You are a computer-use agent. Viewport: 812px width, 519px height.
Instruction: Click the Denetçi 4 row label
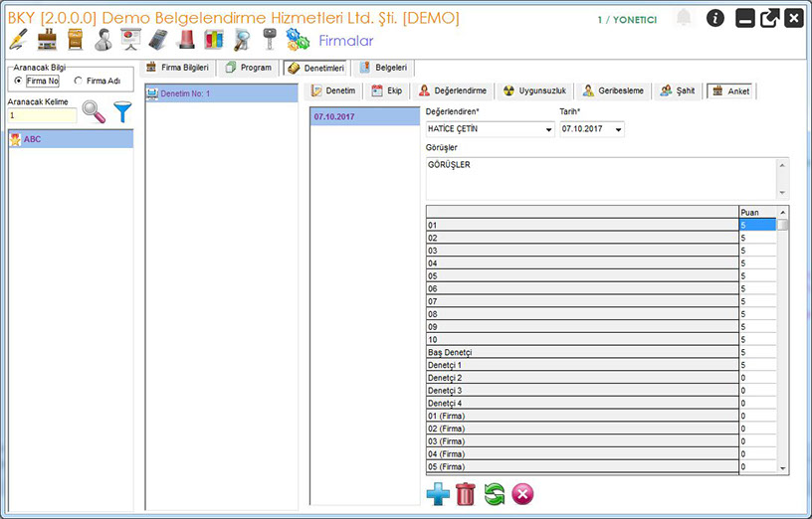(582, 403)
